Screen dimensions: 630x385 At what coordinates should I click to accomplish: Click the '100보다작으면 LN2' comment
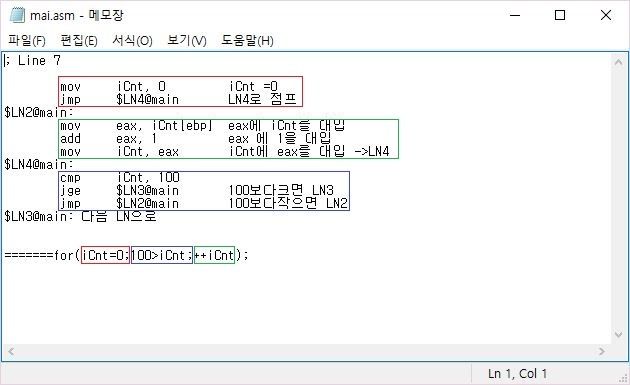pyautogui.click(x=288, y=203)
